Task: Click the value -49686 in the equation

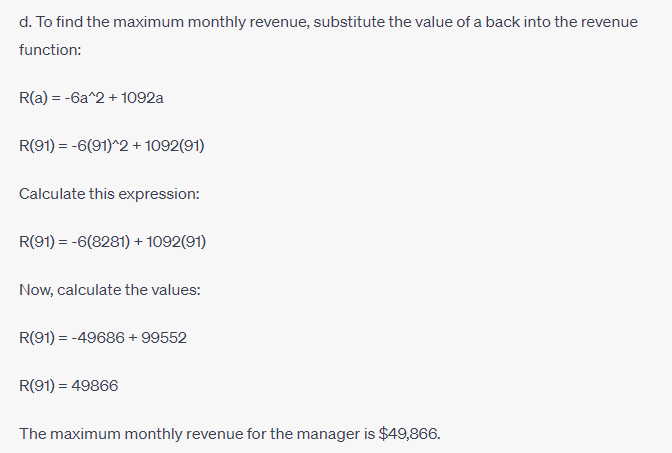Action: [98, 338]
